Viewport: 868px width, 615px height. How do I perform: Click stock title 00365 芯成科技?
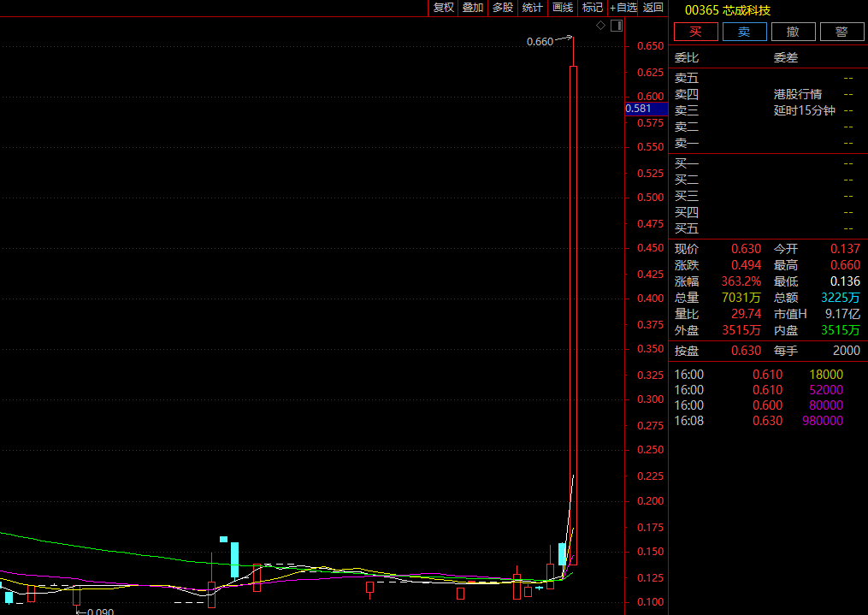click(x=728, y=10)
